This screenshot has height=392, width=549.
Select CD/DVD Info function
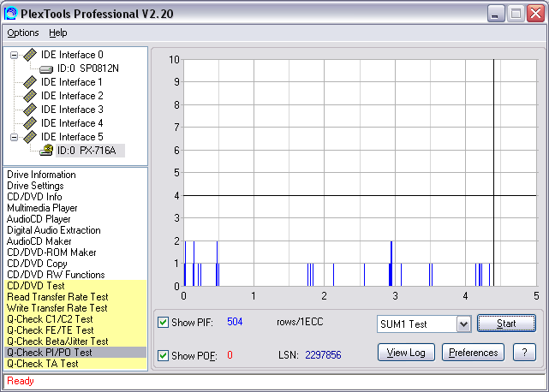[34, 197]
